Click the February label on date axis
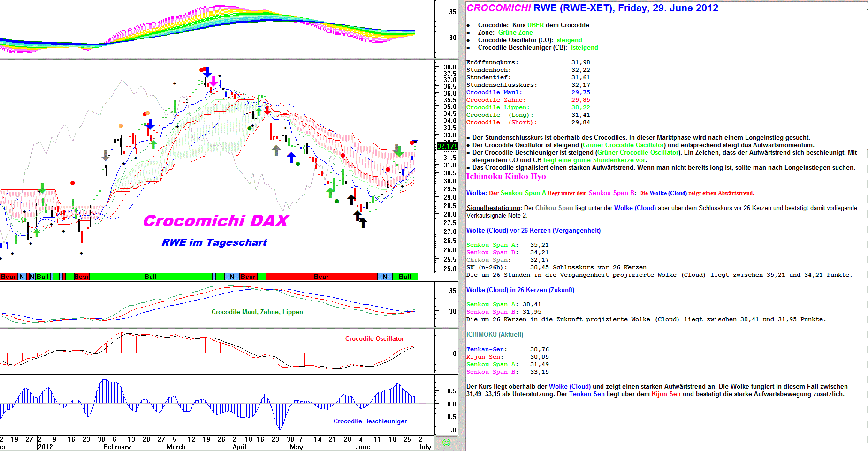The height and width of the screenshot is (451, 868). tap(117, 447)
